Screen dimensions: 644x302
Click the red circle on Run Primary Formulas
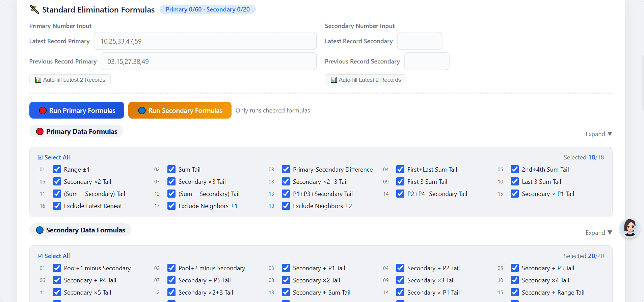(x=43, y=110)
